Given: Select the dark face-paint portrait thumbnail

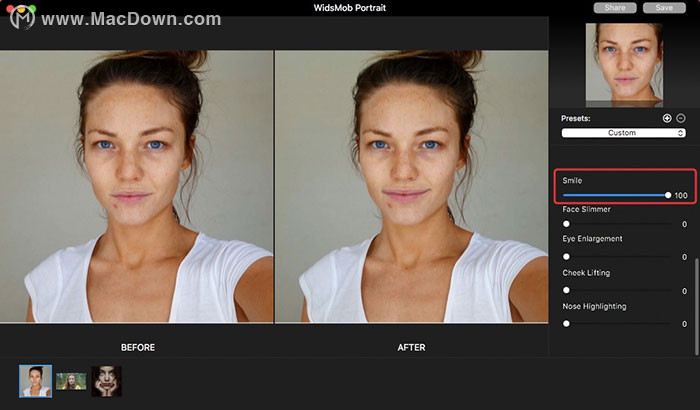Looking at the screenshot, I should click(106, 381).
